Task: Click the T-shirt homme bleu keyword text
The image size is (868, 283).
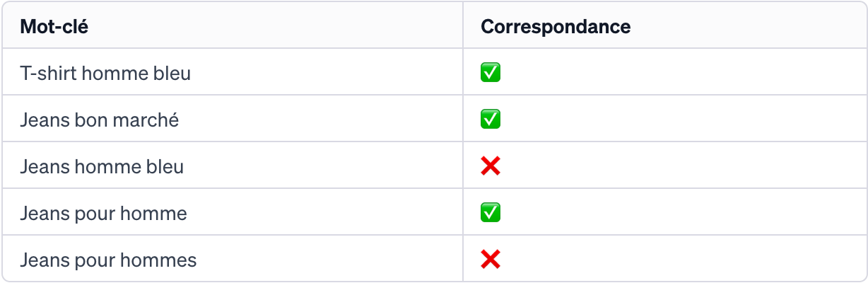Action: pos(105,73)
